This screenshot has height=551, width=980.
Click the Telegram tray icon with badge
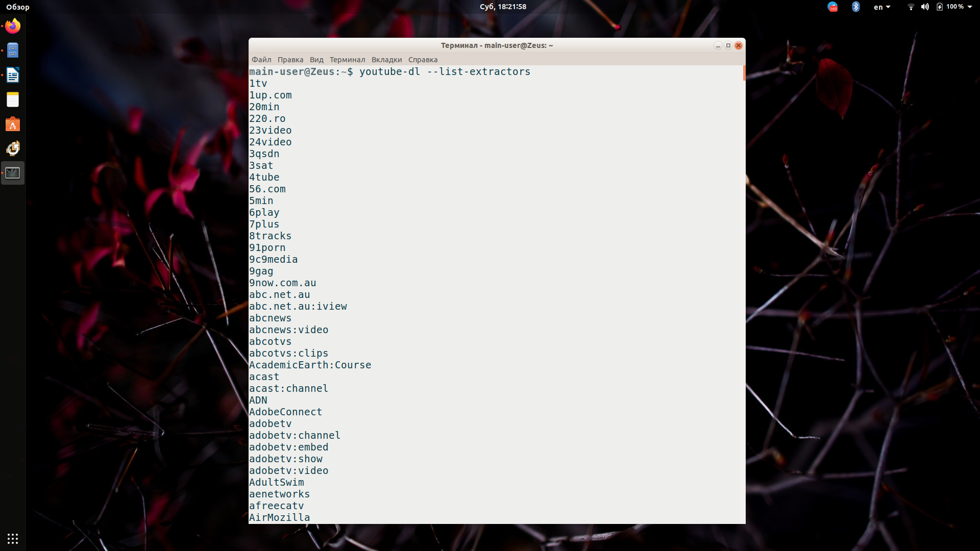pyautogui.click(x=832, y=7)
